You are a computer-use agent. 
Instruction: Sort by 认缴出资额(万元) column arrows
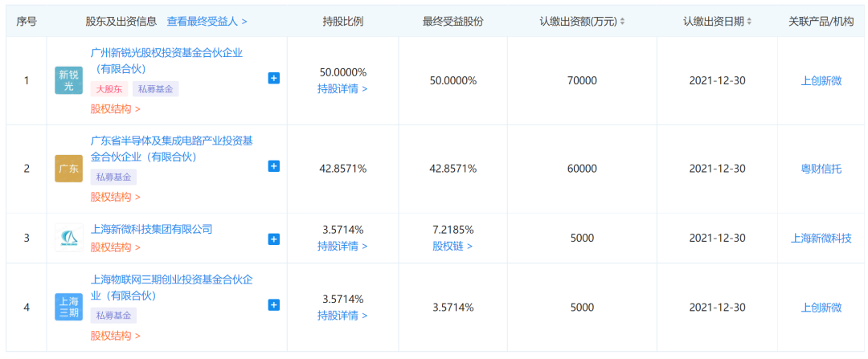tap(622, 22)
